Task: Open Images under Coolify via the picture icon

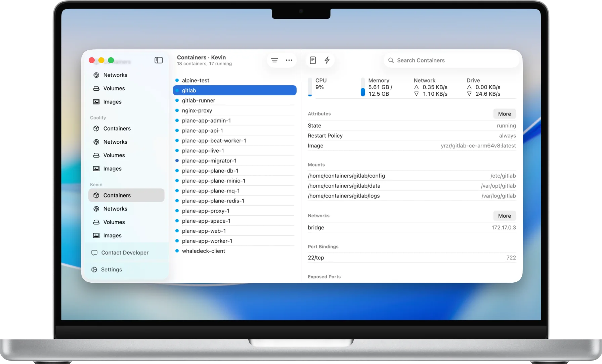Action: click(113, 169)
